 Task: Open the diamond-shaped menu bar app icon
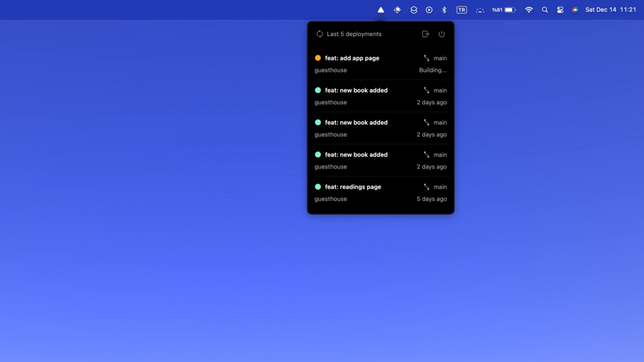coord(397,10)
